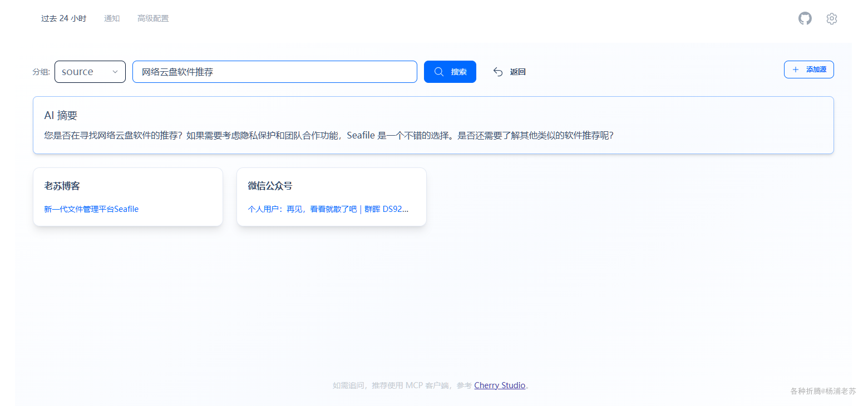This screenshot has height=406, width=868.
Task: Click the 返回 button label
Action: point(517,72)
